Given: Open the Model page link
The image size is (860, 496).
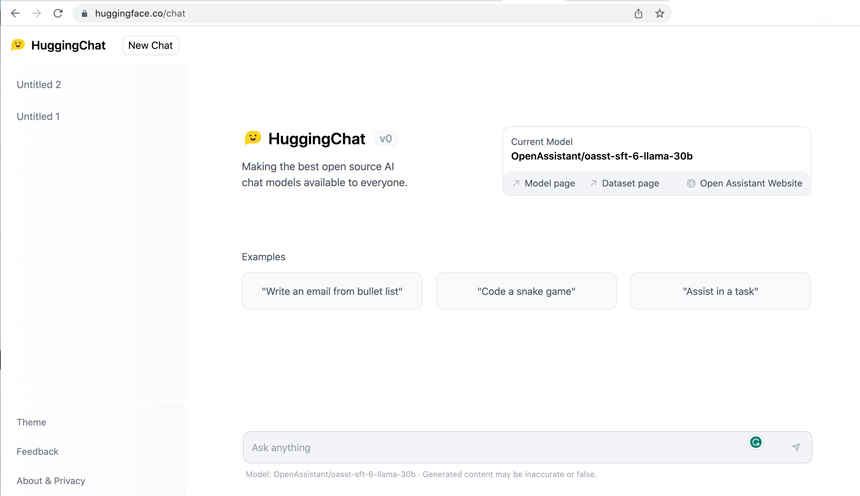Looking at the screenshot, I should [544, 183].
